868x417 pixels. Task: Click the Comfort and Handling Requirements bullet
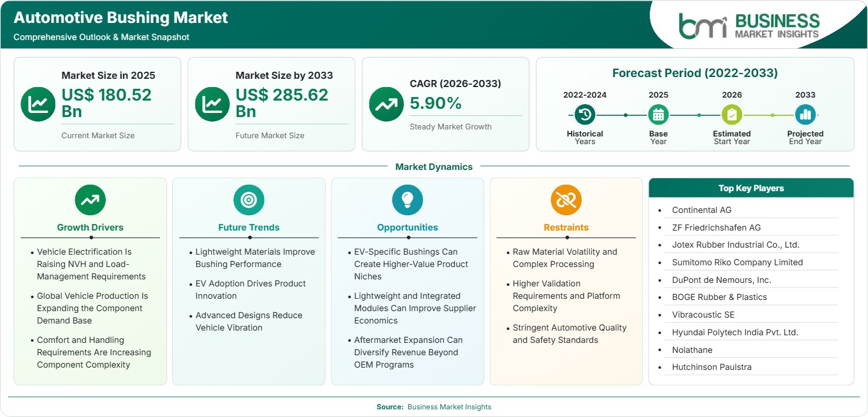pos(94,352)
